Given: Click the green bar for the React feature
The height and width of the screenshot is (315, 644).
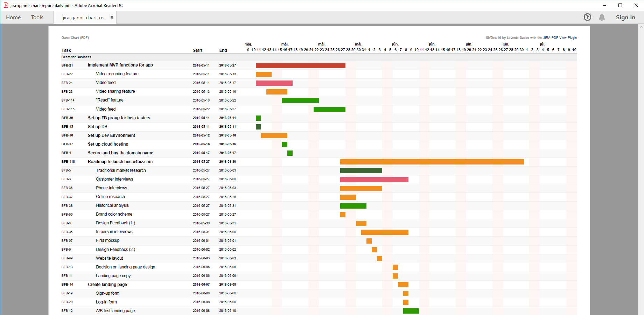Looking at the screenshot, I should [x=300, y=100].
